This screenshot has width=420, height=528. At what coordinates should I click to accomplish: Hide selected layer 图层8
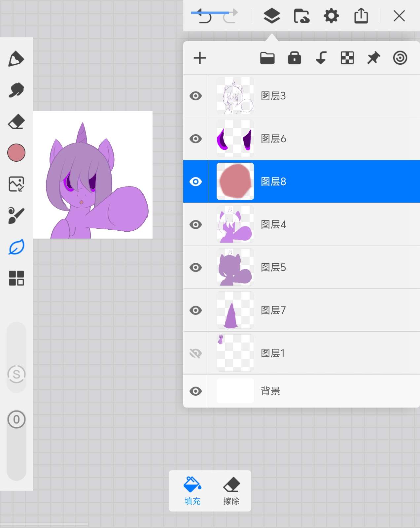click(x=196, y=181)
